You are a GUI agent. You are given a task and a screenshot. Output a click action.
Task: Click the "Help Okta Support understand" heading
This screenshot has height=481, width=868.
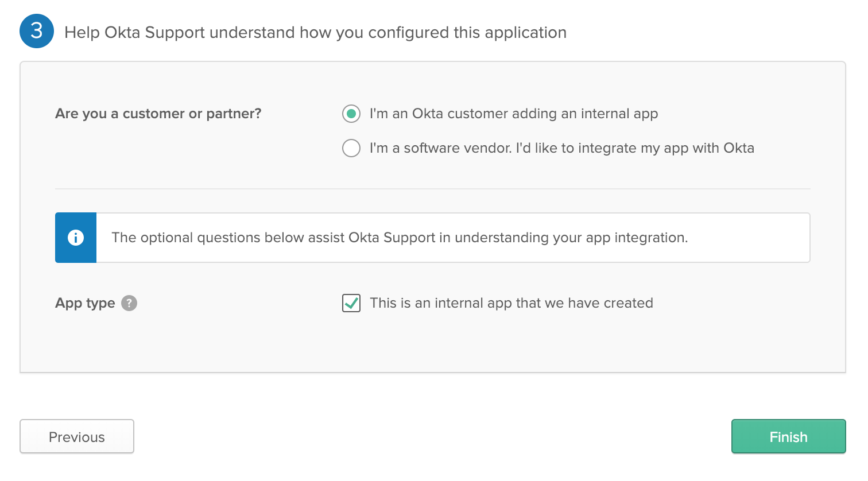click(315, 33)
